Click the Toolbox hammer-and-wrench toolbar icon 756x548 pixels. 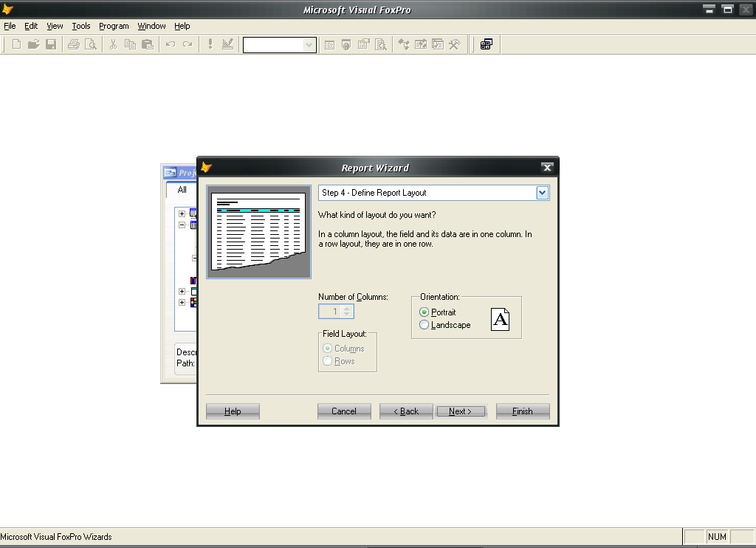point(455,45)
